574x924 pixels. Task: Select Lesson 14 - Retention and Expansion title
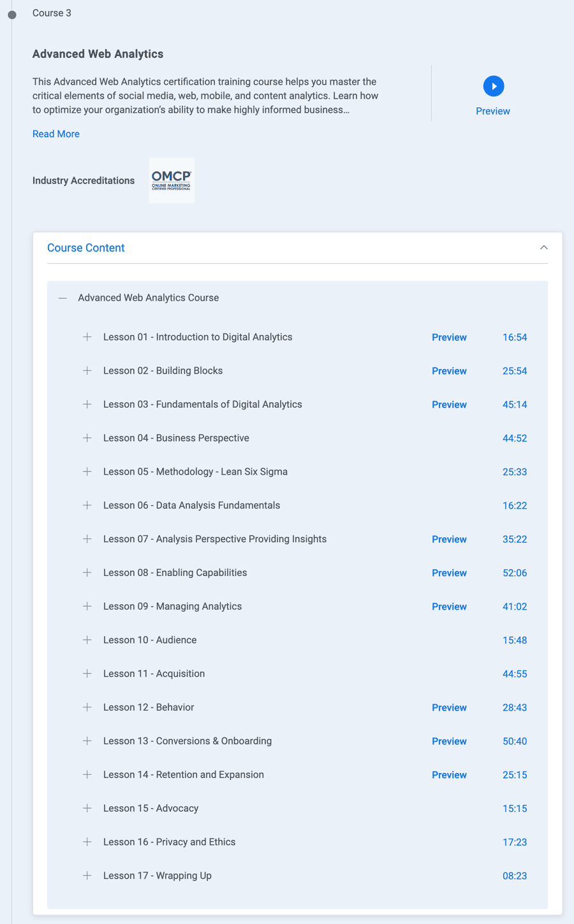tap(184, 775)
